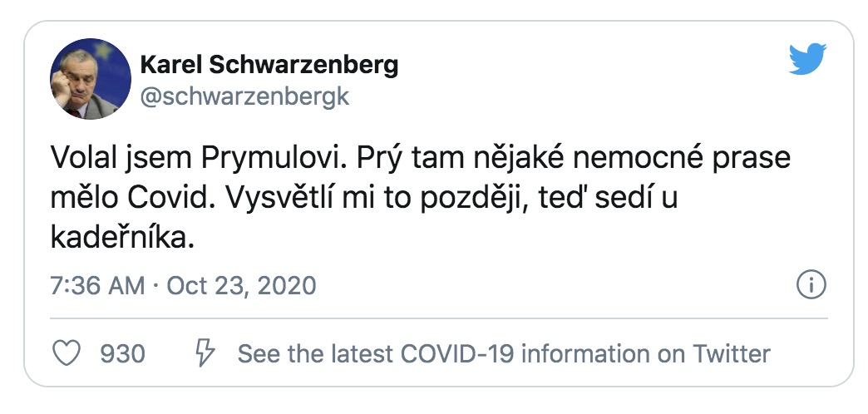
Task: Click the 930 likes count
Action: click(122, 354)
